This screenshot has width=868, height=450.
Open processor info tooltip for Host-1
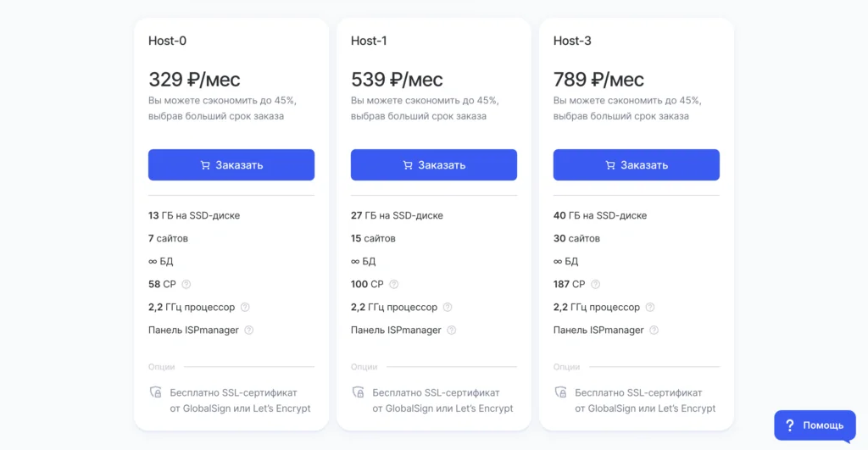pos(448,307)
